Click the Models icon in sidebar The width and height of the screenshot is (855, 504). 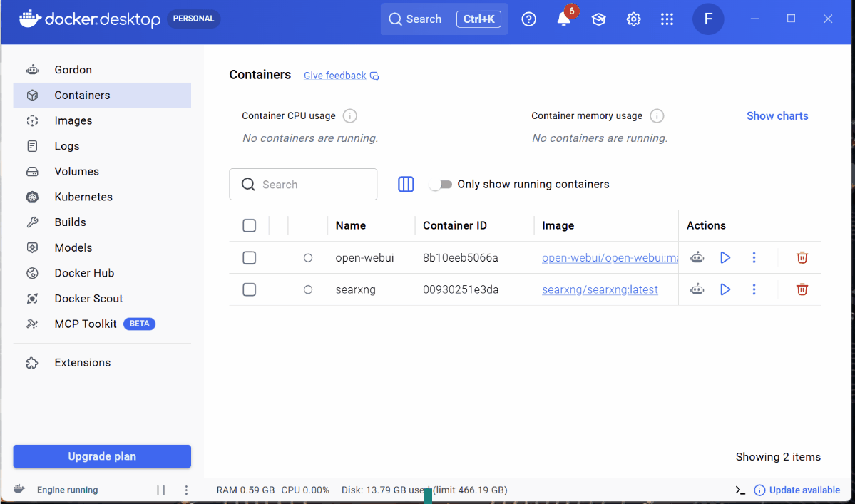click(32, 247)
